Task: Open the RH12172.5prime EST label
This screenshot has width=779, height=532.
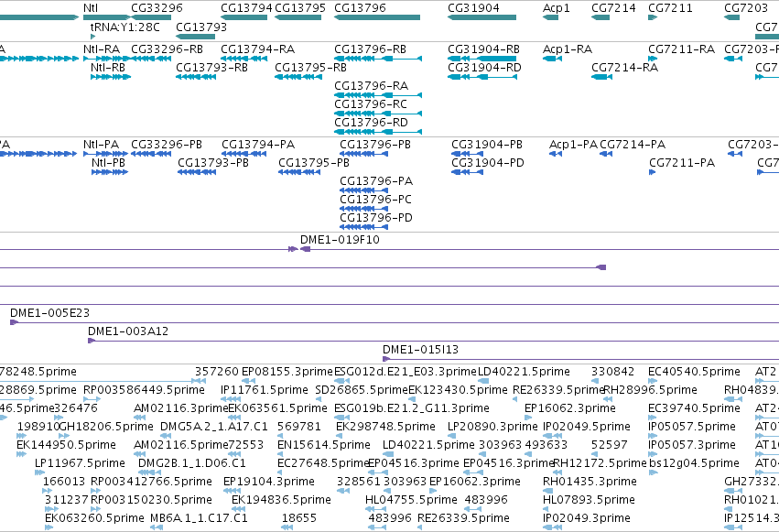Action: [x=600, y=463]
